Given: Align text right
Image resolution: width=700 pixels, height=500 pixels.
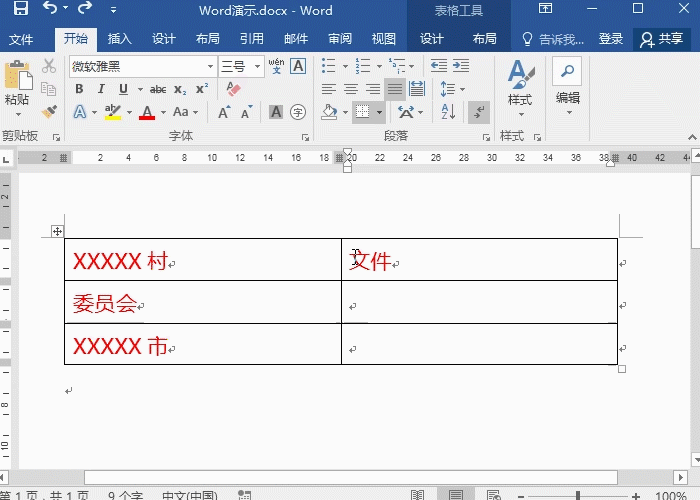Looking at the screenshot, I should tap(373, 89).
